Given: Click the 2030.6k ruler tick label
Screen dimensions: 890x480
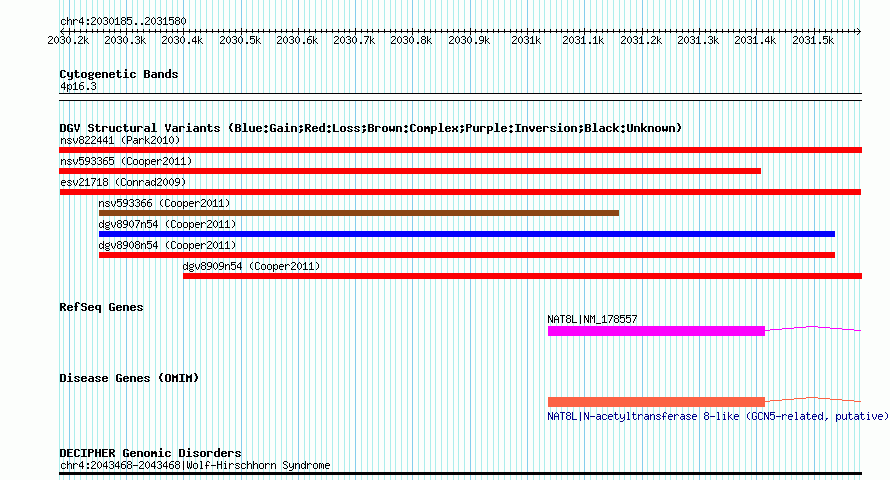Looking at the screenshot, I should pyautogui.click(x=297, y=40).
